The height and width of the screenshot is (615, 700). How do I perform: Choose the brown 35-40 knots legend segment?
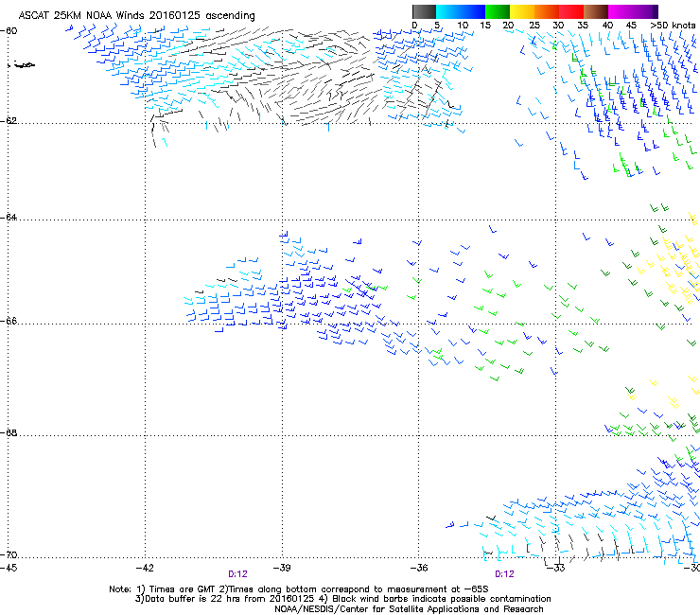tap(596, 11)
